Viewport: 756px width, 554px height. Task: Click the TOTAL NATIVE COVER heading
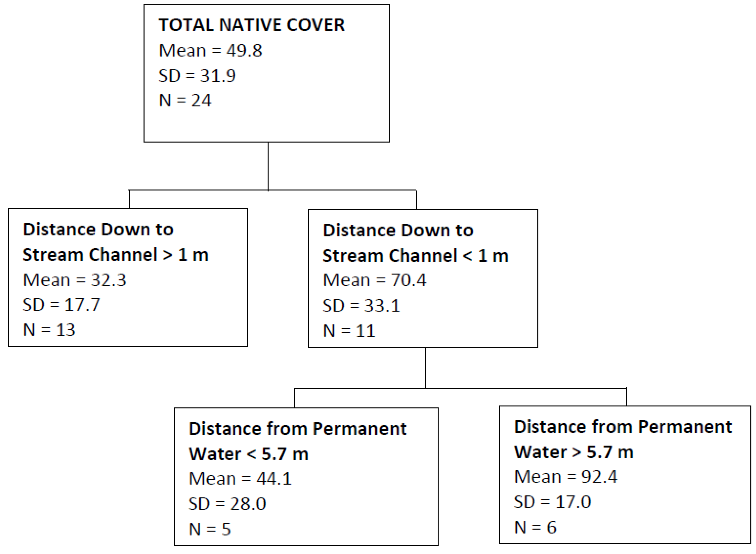(251, 25)
